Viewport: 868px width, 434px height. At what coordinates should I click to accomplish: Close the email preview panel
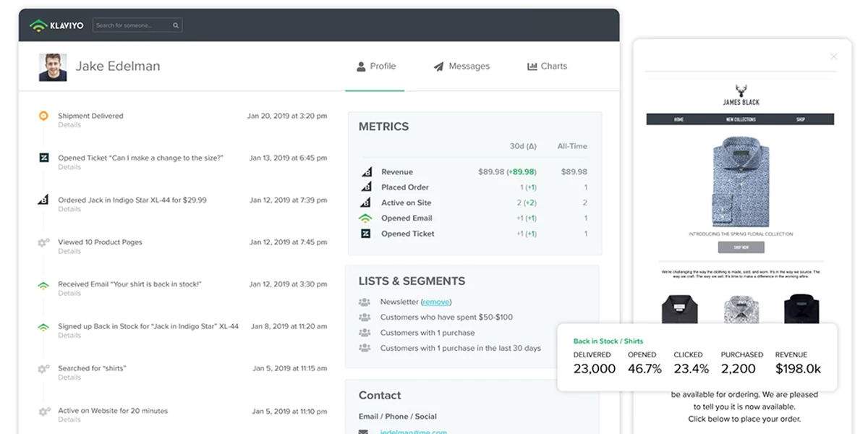(x=833, y=56)
